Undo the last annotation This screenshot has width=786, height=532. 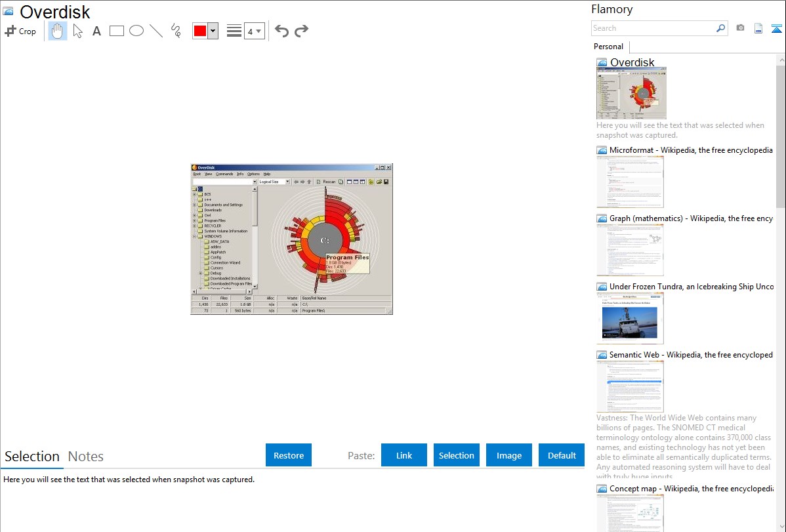click(281, 31)
